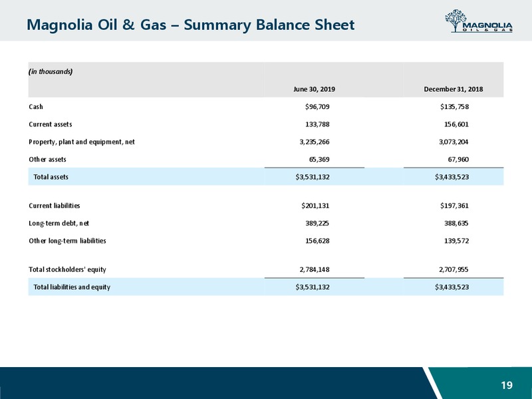
Task: Click the 'Total assets' row label
Action: tap(51, 177)
